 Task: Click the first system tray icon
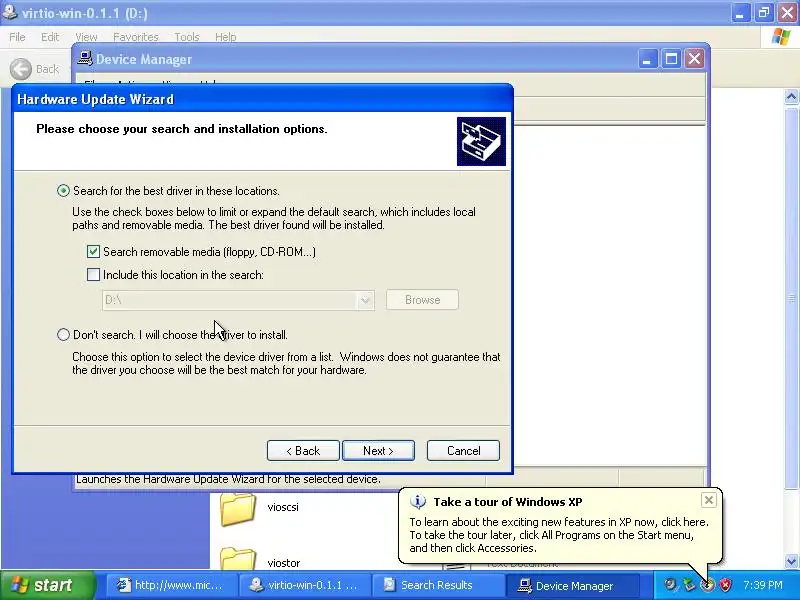pos(670,585)
